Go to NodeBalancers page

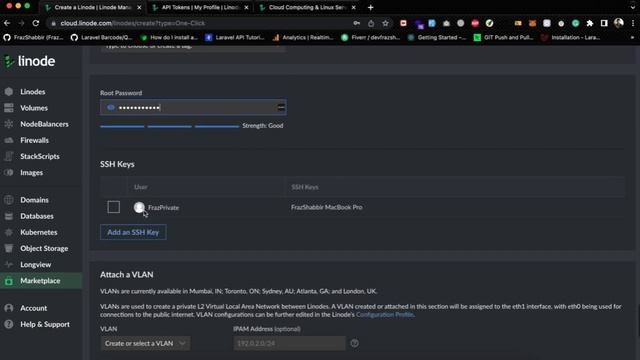coord(44,124)
